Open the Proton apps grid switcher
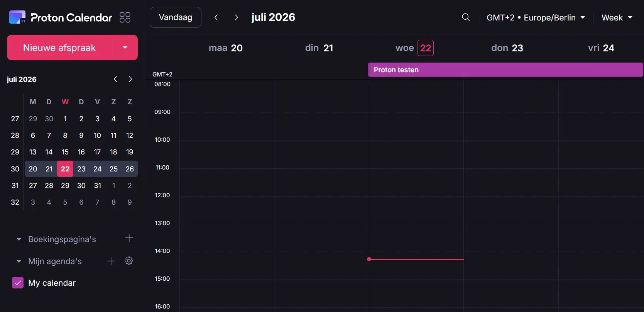Viewport: 644px width, 312px height. [x=125, y=17]
